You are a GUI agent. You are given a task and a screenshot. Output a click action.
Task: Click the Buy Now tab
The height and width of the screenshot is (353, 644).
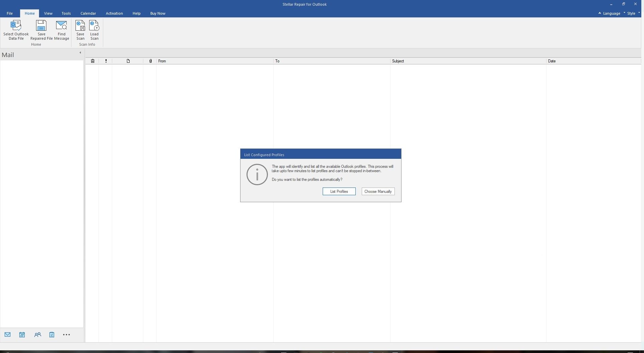pos(158,13)
